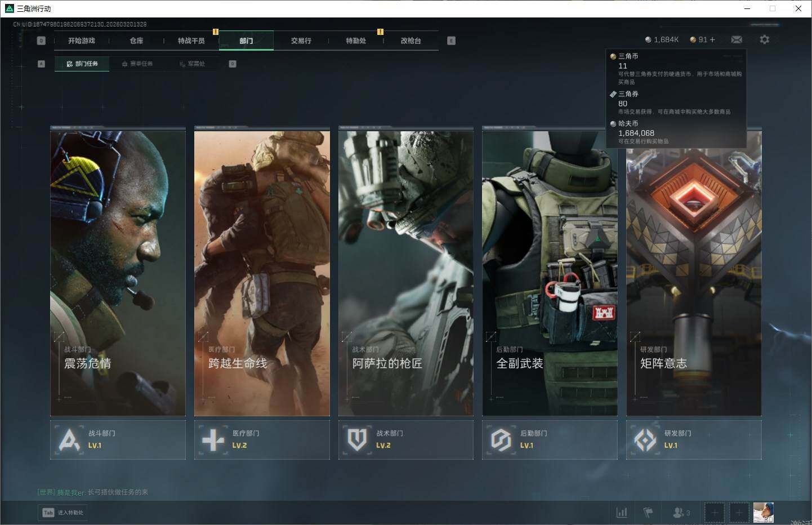Click the 研发部门 diamond emblem icon
This screenshot has height=525, width=812.
[x=645, y=439]
